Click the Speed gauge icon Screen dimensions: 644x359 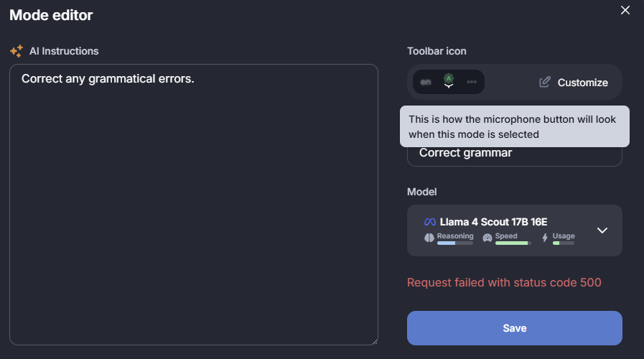(487, 238)
